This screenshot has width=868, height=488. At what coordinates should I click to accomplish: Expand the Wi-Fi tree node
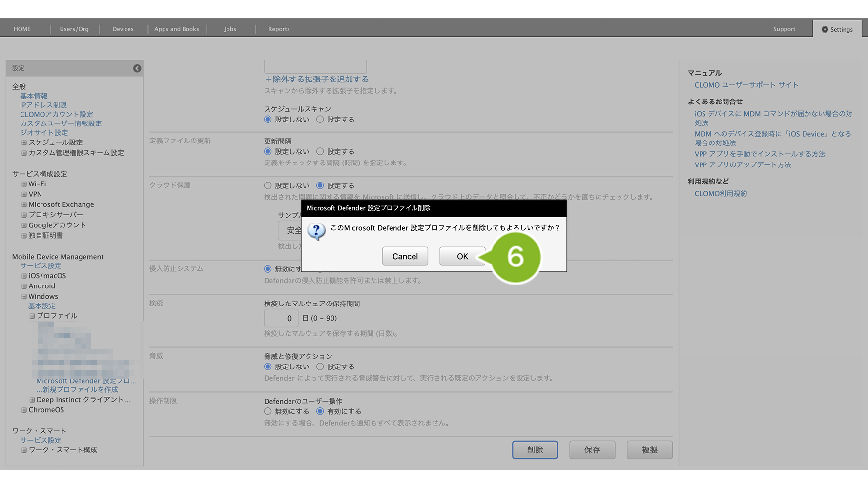coord(24,184)
